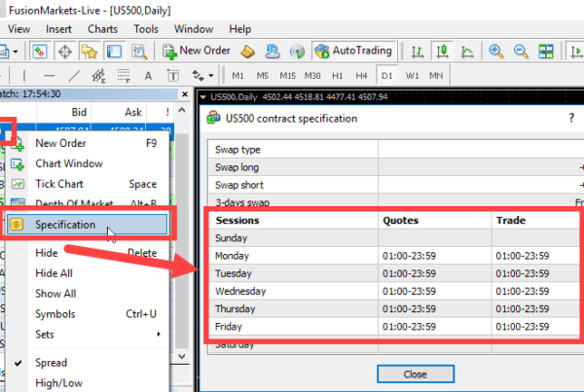Screen dimensions: 584x392
Task: Select the arrows drawing tool
Action: pyautogui.click(x=198, y=76)
